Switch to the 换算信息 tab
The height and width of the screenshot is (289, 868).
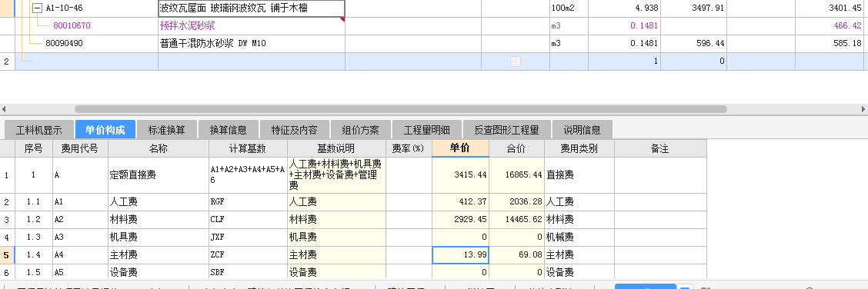coord(228,131)
